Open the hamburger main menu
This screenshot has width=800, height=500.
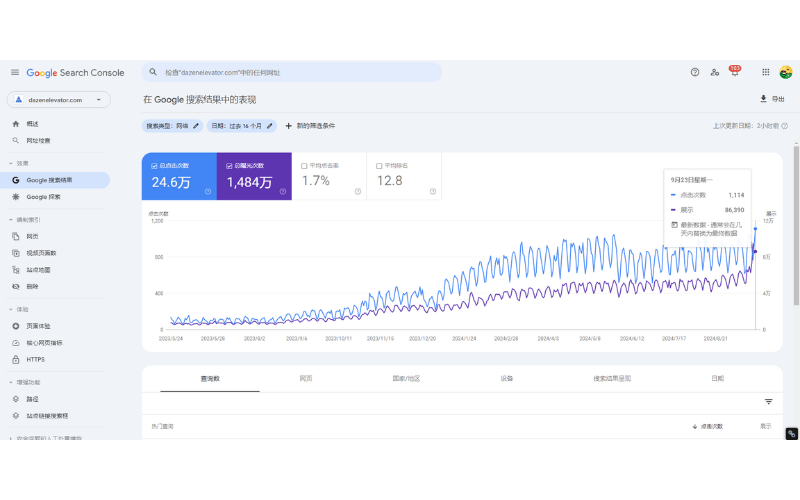15,72
